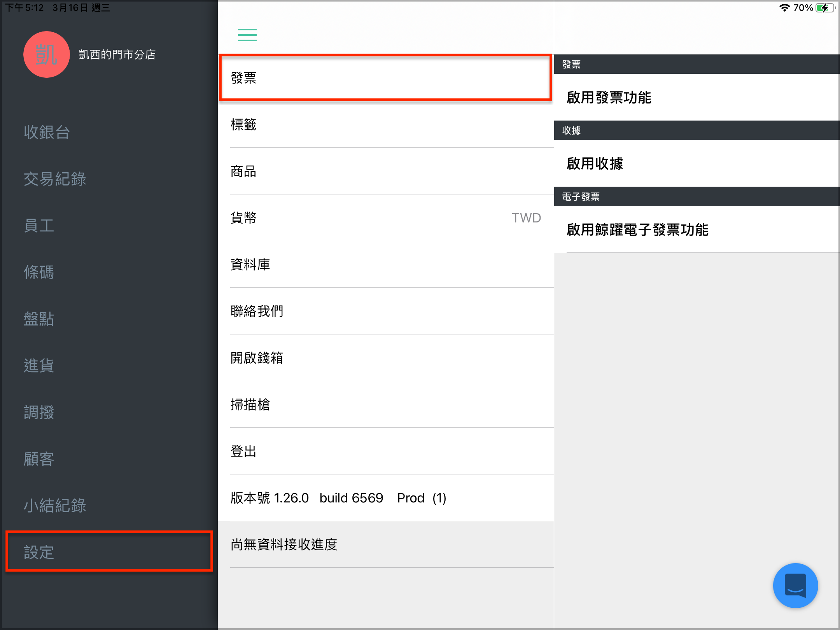Click 發票 section header in right panel
Viewport: 840px width, 630px height.
coord(697,64)
